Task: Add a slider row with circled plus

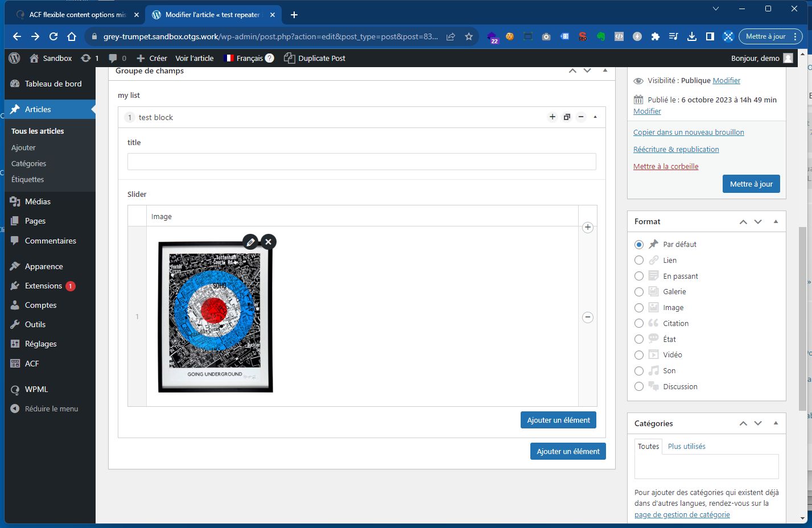Action: click(588, 228)
